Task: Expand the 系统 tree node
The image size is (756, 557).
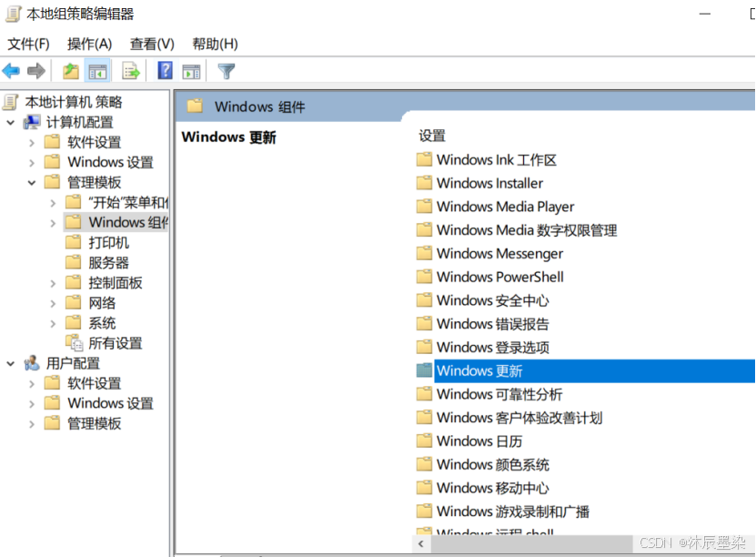Action: [x=53, y=324]
